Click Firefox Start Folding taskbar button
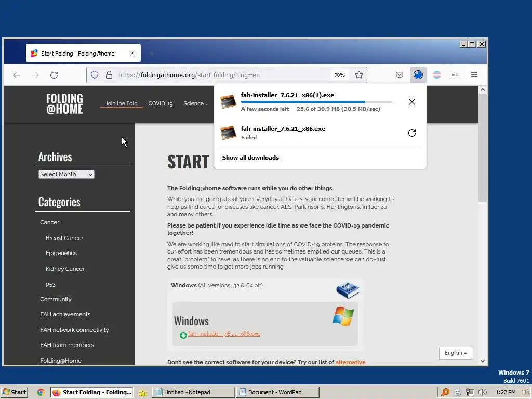Image resolution: width=532 pixels, height=399 pixels. pos(92,392)
